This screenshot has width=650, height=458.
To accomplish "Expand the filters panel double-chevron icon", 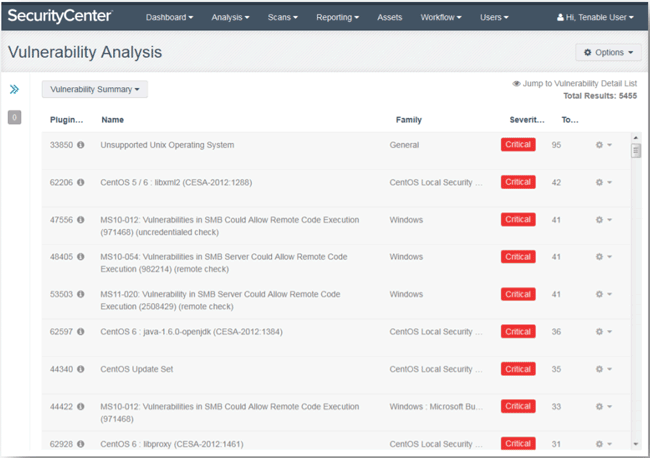I will [x=14, y=89].
